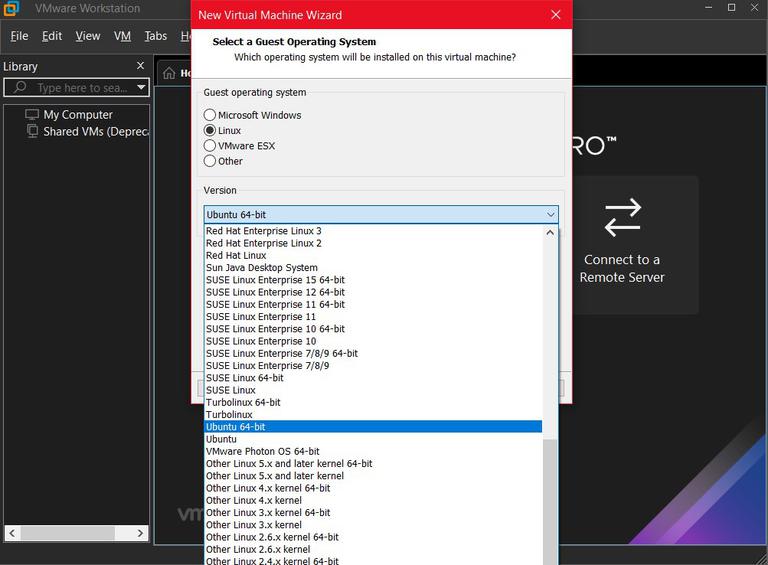
Task: Click the Connect to a Remote Server arrows icon
Action: (x=623, y=217)
